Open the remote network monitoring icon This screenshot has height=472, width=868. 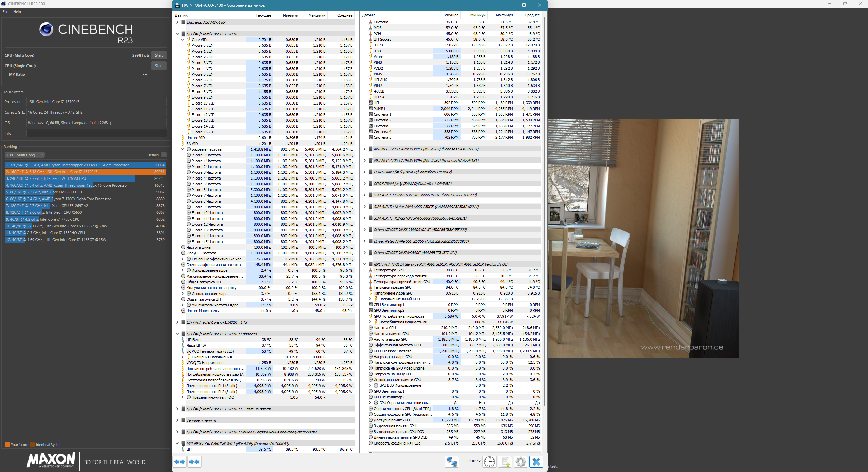click(x=452, y=462)
